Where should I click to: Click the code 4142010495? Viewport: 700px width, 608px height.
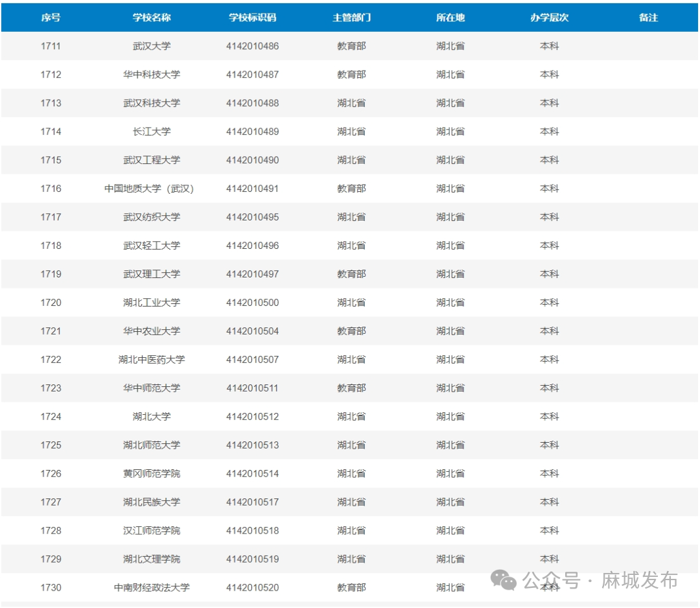[x=253, y=217]
